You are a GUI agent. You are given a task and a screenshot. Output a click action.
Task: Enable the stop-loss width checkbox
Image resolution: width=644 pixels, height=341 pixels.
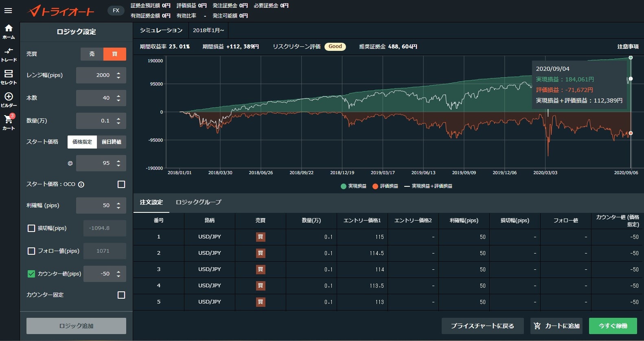point(31,228)
